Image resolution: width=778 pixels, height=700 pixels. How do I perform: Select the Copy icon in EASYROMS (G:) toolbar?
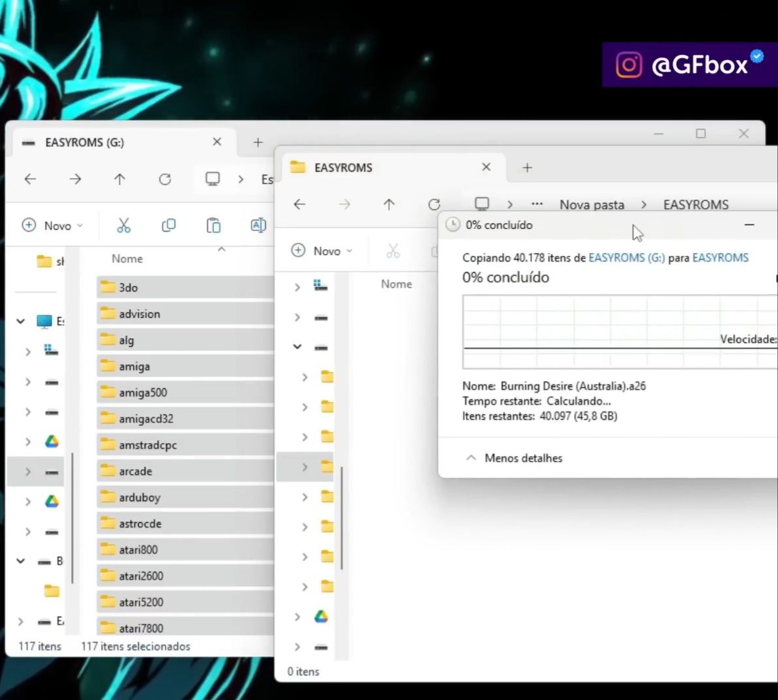[x=168, y=225]
